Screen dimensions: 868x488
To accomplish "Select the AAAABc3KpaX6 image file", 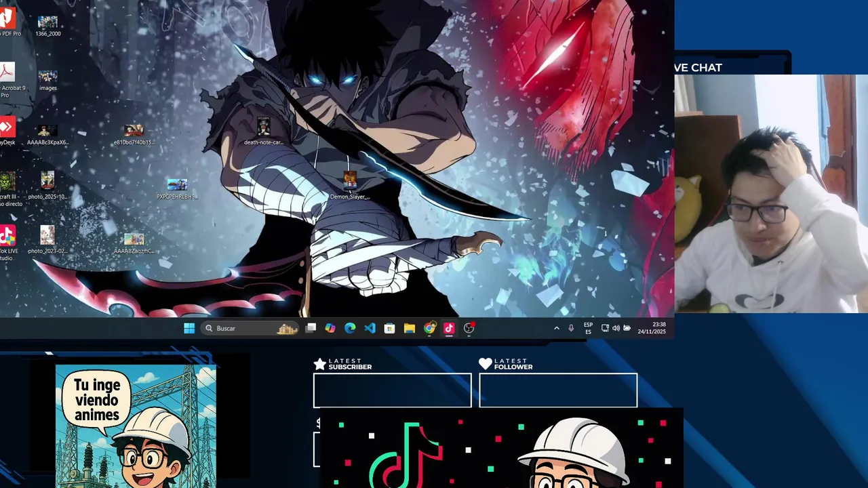I will coord(47,134).
